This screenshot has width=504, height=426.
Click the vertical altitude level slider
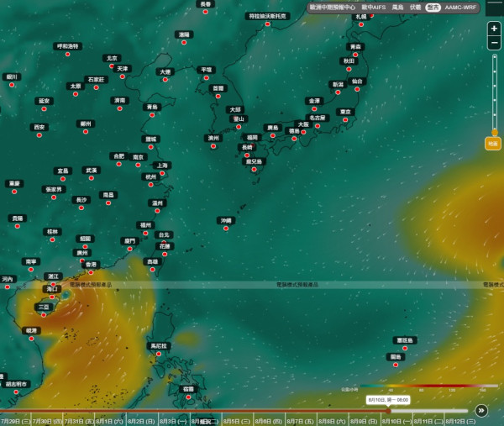coord(495,94)
